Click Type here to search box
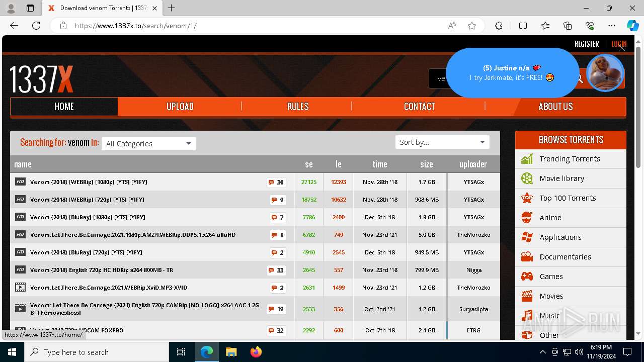The height and width of the screenshot is (362, 644). [97, 352]
